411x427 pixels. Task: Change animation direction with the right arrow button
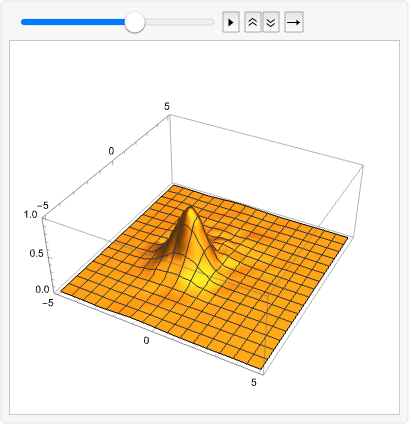point(294,22)
